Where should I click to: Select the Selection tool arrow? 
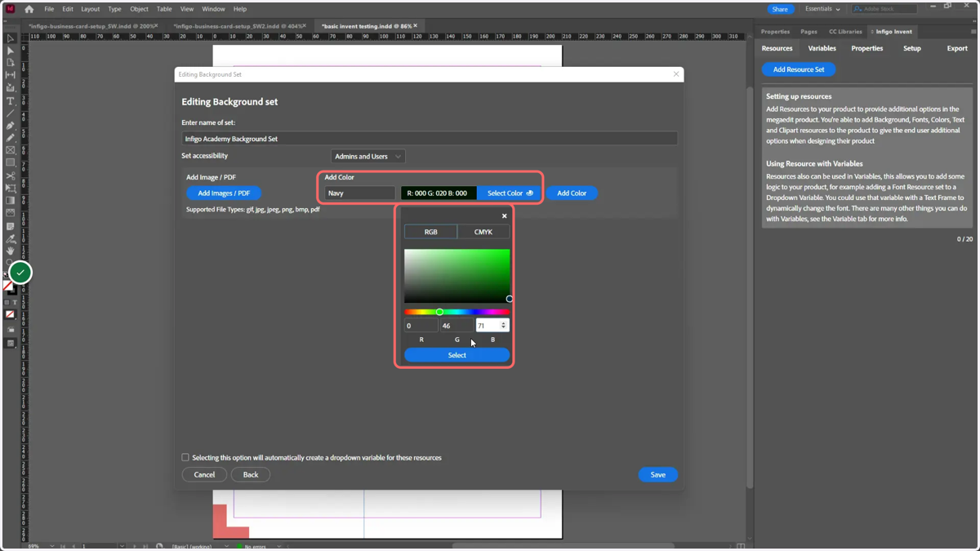(11, 38)
